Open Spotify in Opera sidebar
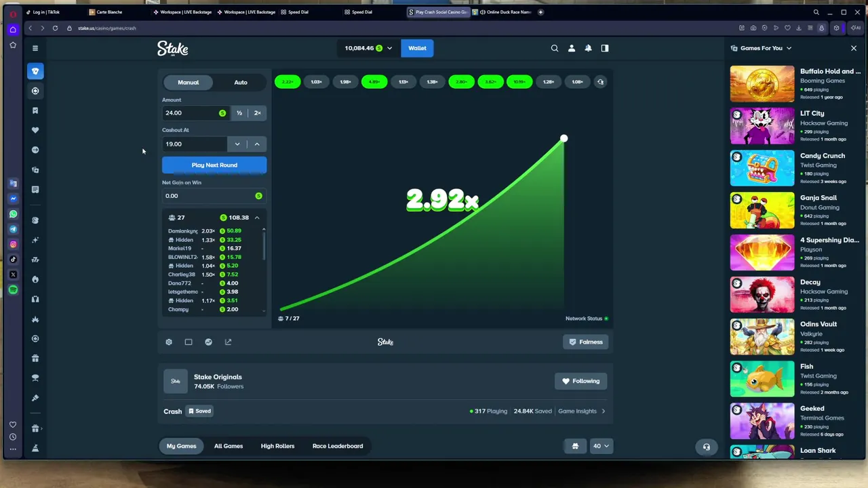The width and height of the screenshot is (868, 488). [13, 290]
